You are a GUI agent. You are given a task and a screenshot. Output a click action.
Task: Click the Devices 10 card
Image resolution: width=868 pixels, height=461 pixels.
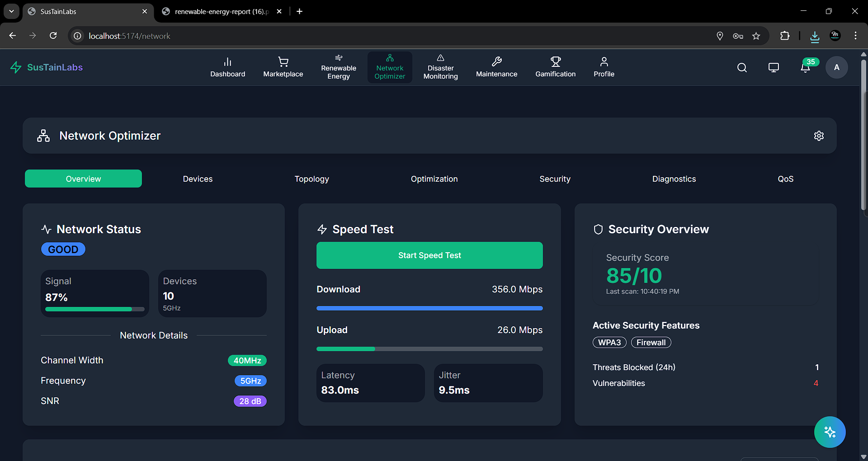pyautogui.click(x=212, y=293)
